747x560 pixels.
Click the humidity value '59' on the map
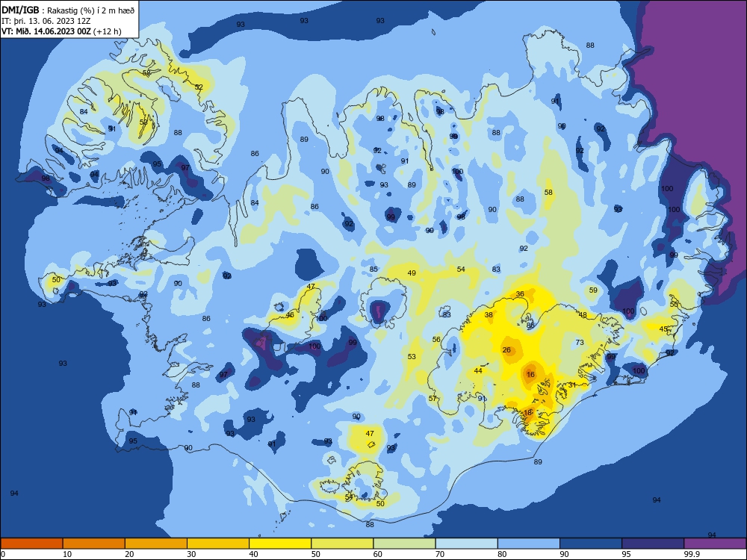pyautogui.click(x=593, y=290)
